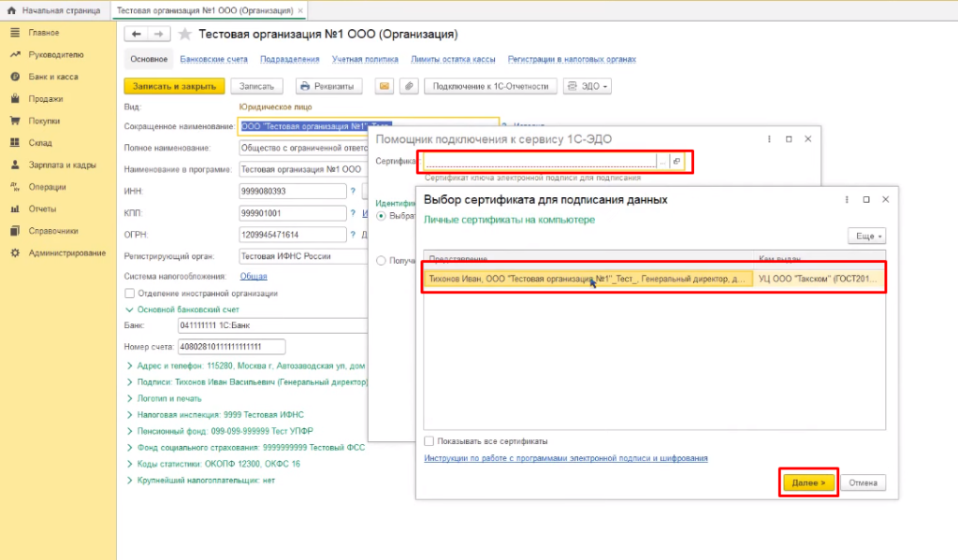Click the Банк input field
958x560 pixels.
(x=272, y=325)
